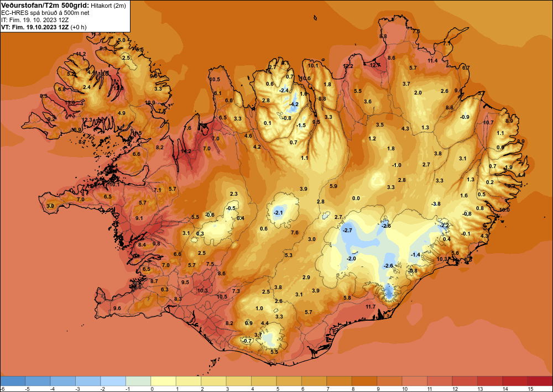Click the 10.6 temperature label
This screenshot has width=553, height=392.
tap(305, 79)
